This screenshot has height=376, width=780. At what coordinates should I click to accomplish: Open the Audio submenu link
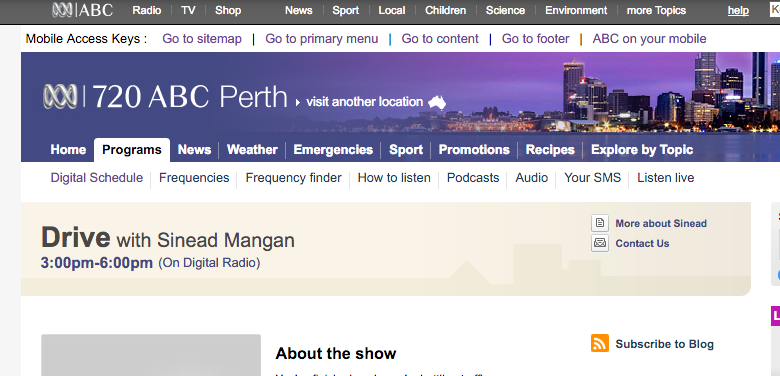pos(532,178)
